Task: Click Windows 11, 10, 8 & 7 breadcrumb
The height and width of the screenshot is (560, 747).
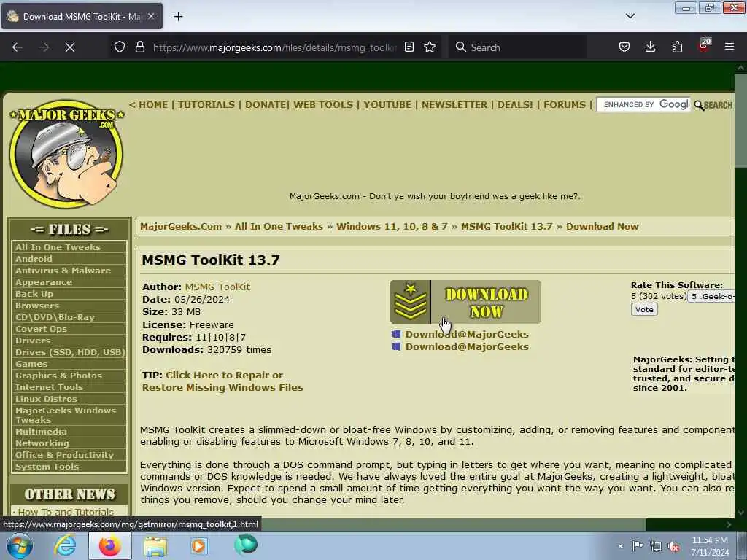Action: tap(392, 227)
